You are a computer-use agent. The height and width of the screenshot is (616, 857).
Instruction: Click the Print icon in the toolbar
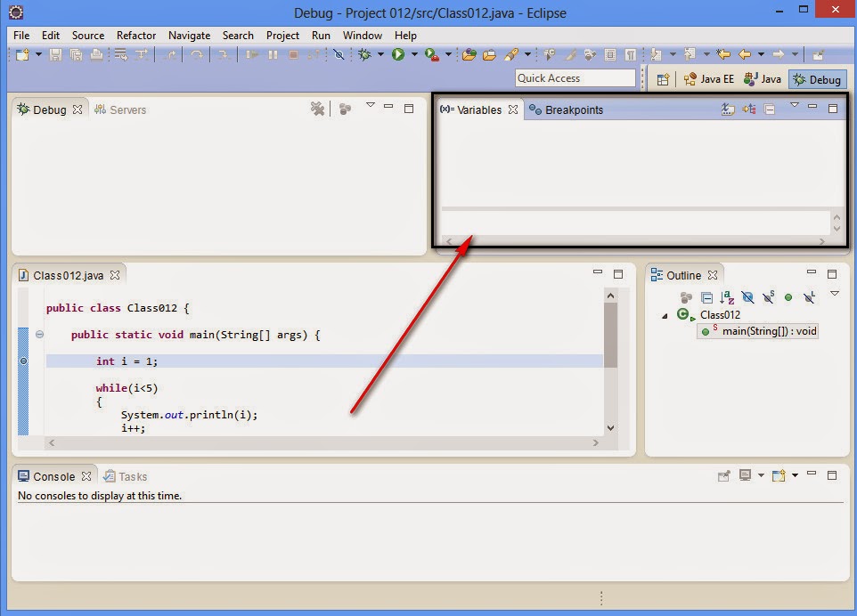[x=96, y=54]
